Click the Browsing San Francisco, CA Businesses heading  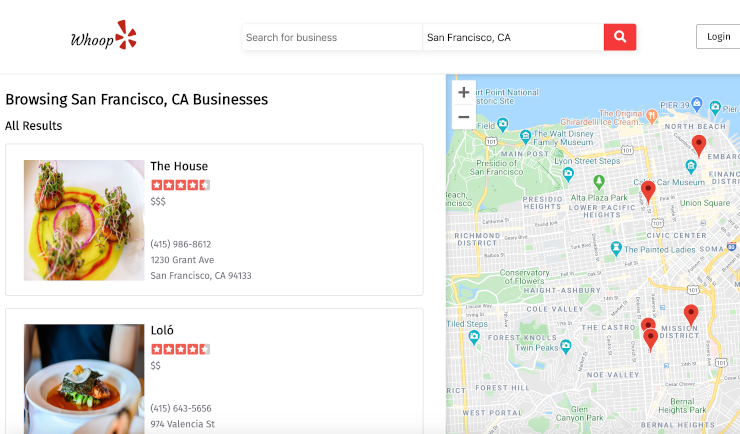coord(136,100)
